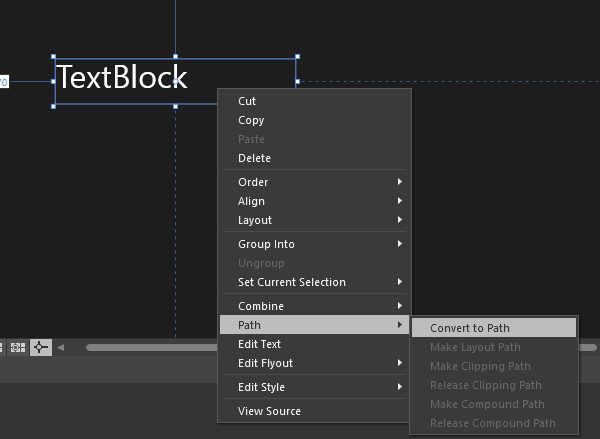Open the Layout submenu
600x439 pixels.
point(315,220)
